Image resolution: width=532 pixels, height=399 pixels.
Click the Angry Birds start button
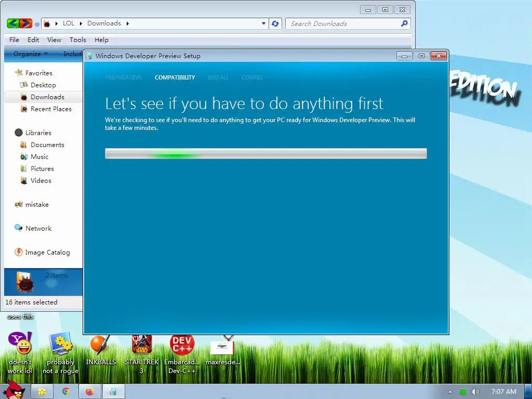(14, 390)
